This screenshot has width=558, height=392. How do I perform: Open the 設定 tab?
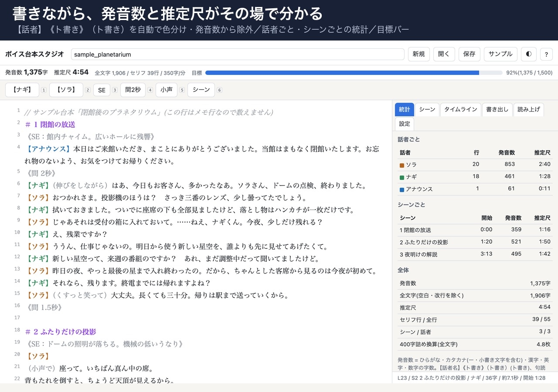[x=405, y=124]
